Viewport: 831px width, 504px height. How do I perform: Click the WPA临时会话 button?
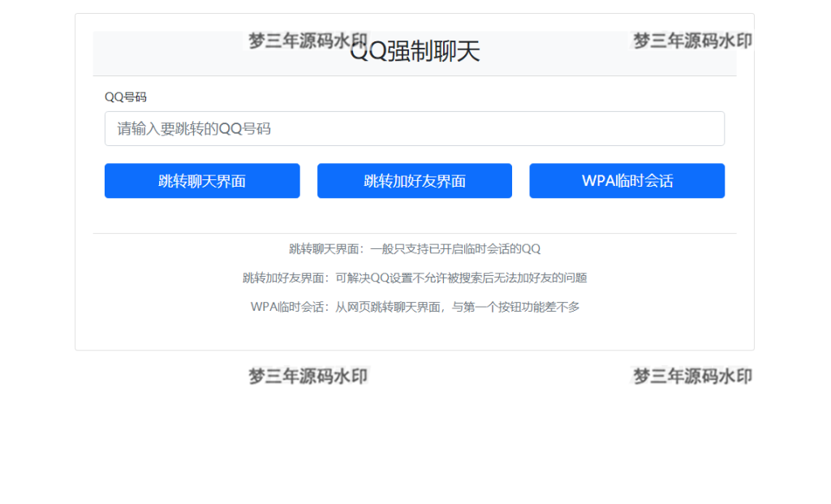point(627,181)
